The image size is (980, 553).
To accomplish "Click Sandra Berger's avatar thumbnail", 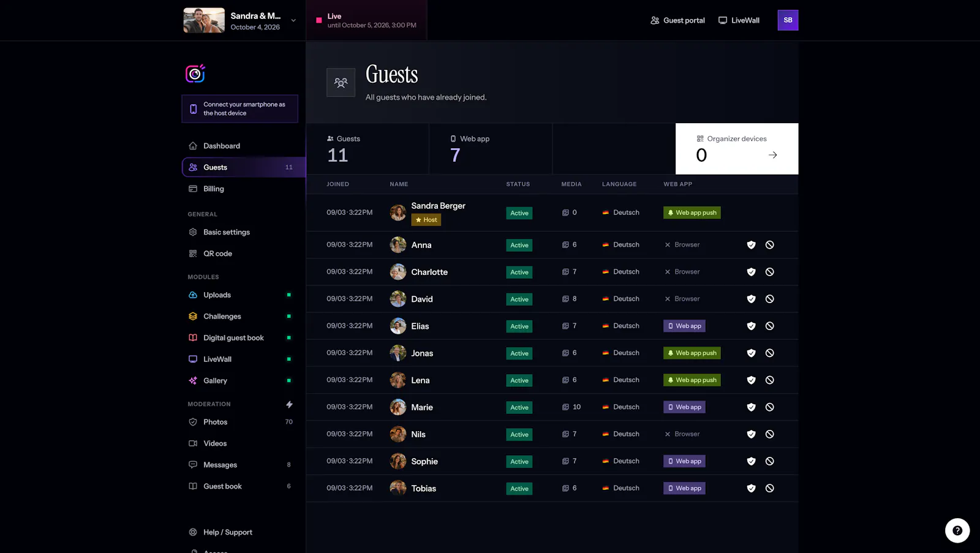I will (x=398, y=213).
